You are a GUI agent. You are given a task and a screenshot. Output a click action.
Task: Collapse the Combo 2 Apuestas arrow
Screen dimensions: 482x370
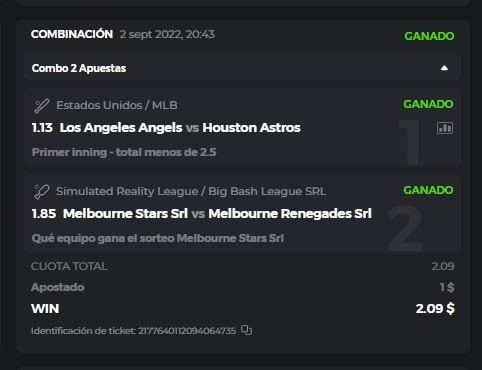tap(444, 68)
